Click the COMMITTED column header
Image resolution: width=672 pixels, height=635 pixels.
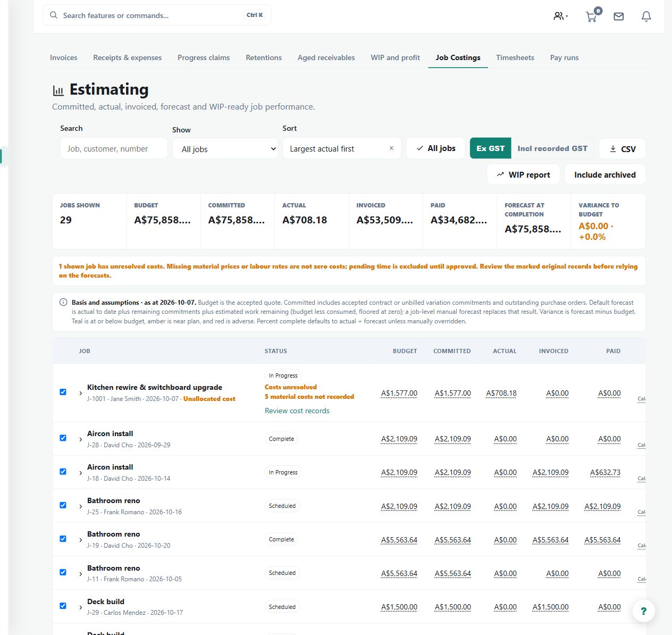pos(452,351)
